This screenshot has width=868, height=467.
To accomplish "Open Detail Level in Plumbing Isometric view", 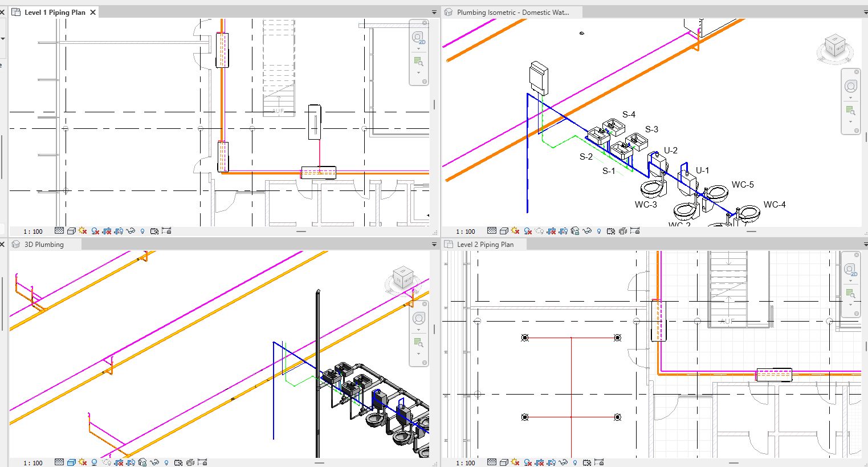I will 492,231.
